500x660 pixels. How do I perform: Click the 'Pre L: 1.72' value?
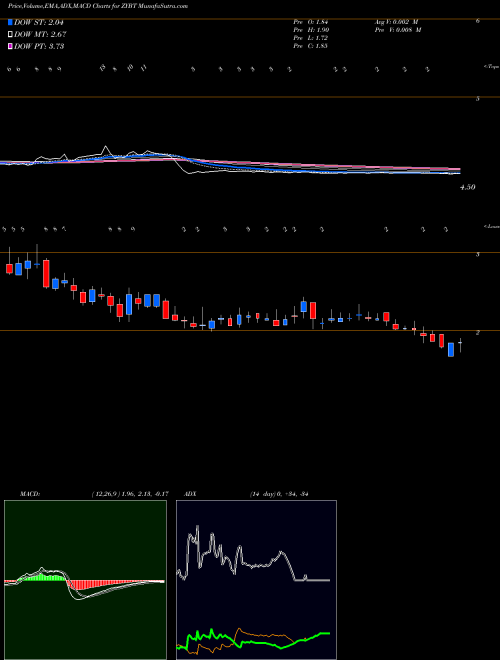click(311, 38)
